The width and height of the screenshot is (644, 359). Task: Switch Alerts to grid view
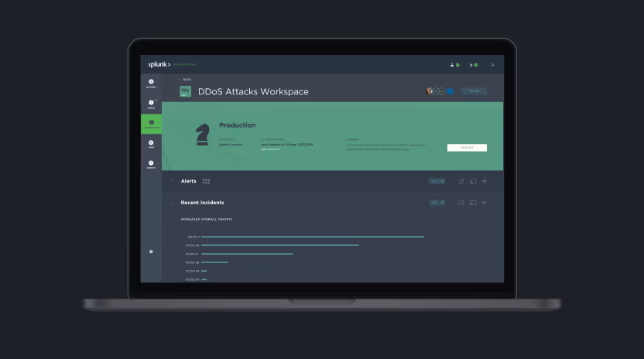point(206,181)
